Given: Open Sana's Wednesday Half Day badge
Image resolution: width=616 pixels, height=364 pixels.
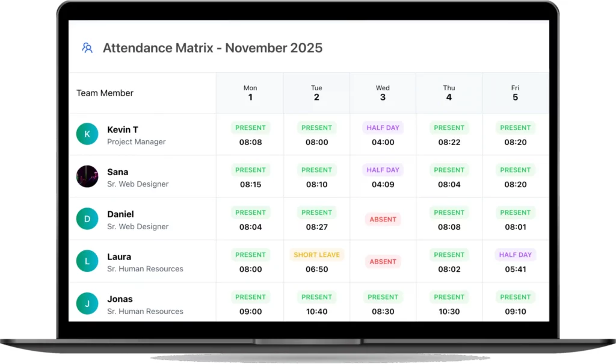Looking at the screenshot, I should coord(383,170).
